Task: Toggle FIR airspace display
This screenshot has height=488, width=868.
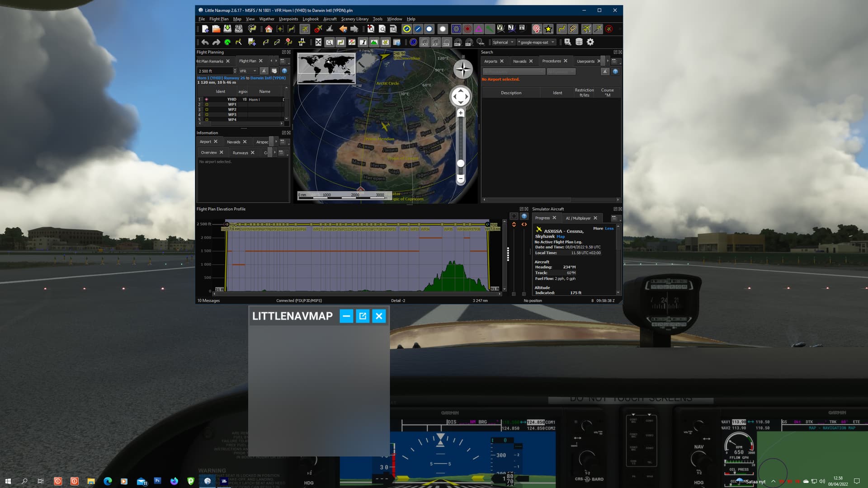Action: (435, 42)
